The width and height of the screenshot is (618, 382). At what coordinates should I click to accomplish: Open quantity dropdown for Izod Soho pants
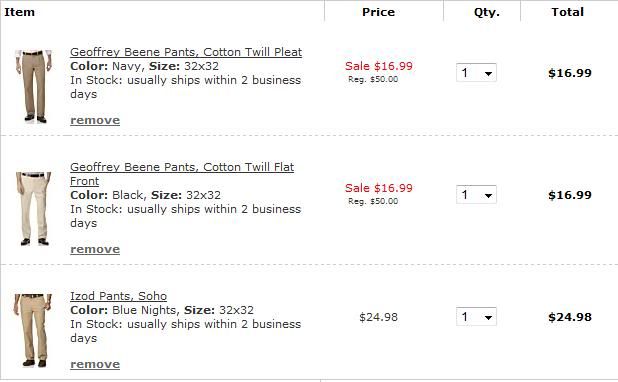click(476, 317)
